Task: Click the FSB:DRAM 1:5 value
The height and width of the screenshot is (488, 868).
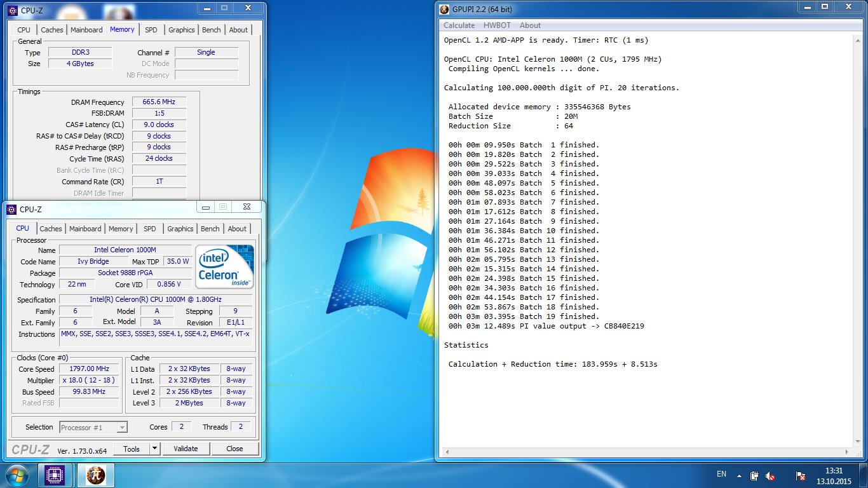Action: (159, 113)
